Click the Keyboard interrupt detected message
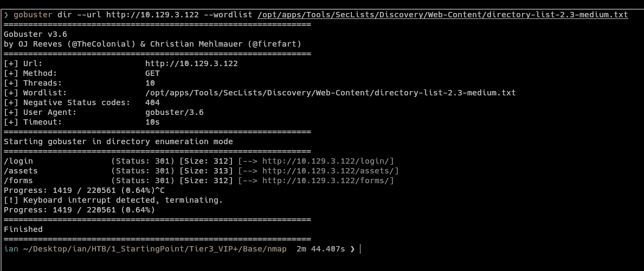Viewport: 644px width, 271px height. tap(113, 200)
